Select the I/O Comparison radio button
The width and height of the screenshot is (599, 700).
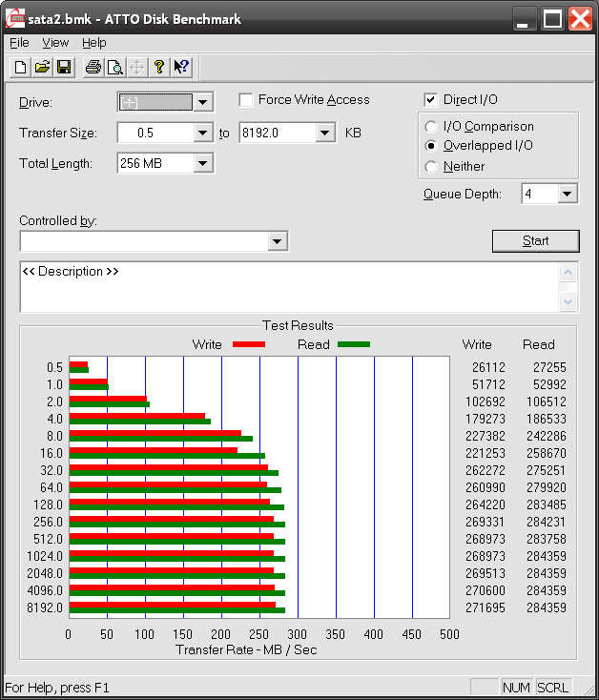431,127
